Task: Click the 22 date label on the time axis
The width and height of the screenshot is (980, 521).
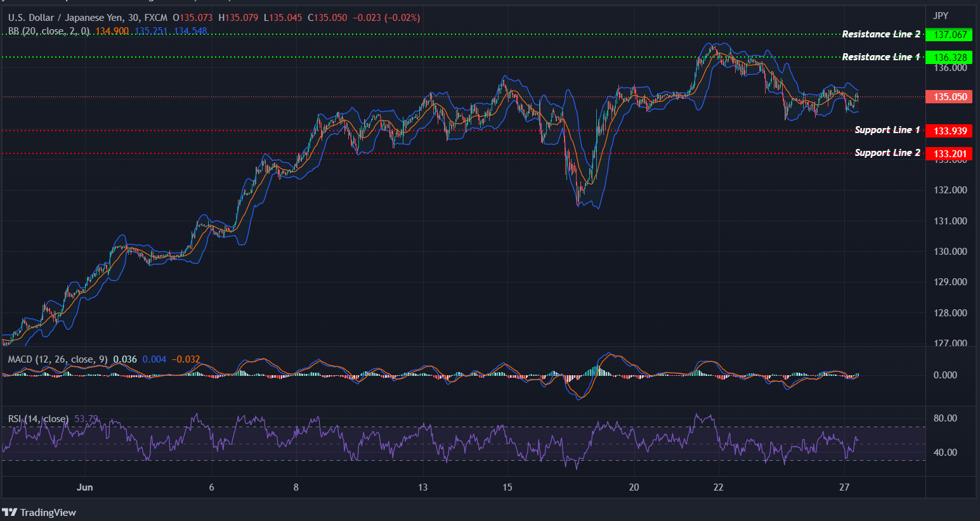Action: coord(717,488)
